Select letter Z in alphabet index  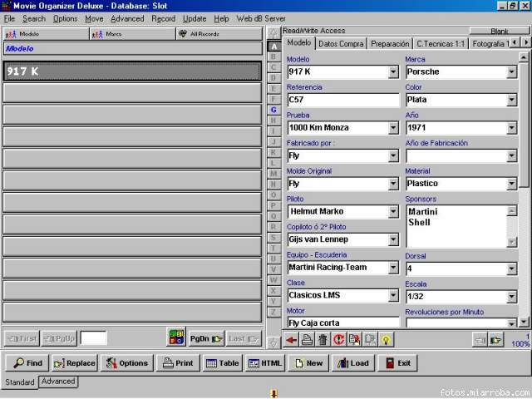tap(273, 312)
